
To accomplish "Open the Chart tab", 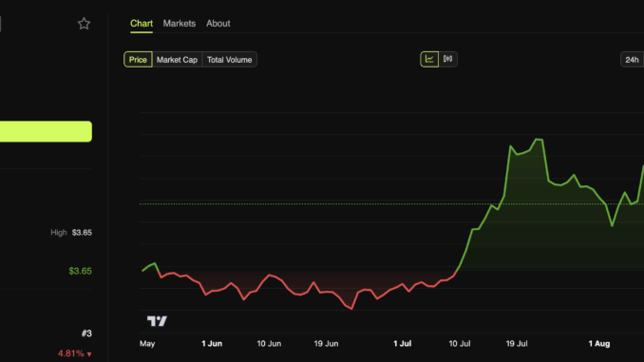I will point(142,24).
